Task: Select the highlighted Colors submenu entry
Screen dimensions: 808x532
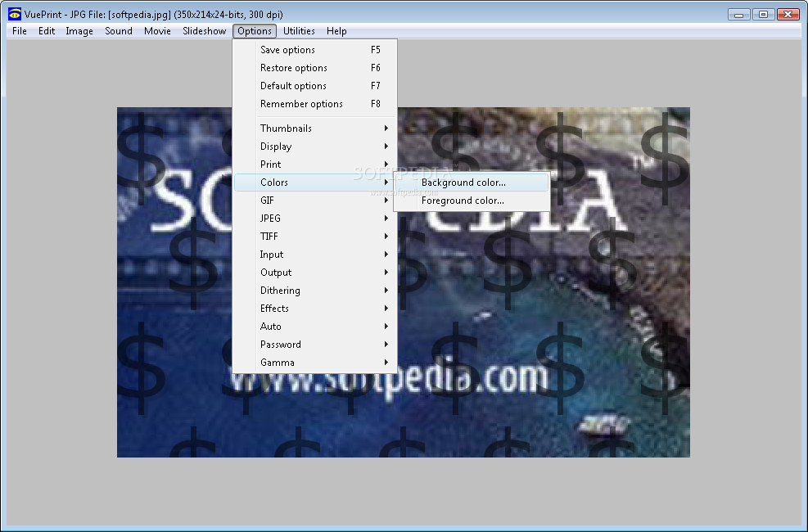Action: click(315, 183)
